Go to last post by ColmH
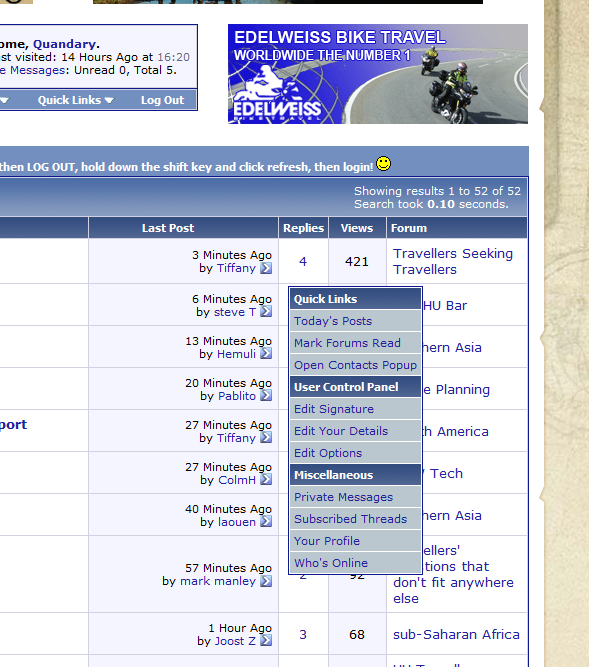The height and width of the screenshot is (667, 589). [266, 480]
